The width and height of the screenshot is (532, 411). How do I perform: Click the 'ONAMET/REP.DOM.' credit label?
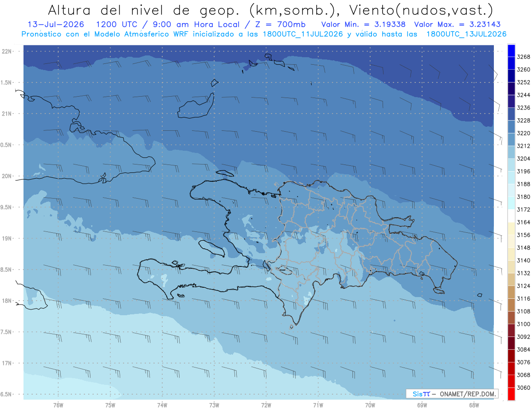468,394
